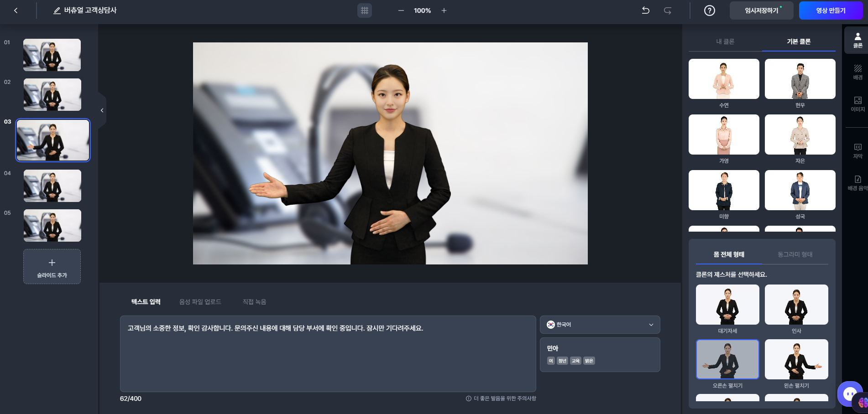Open the 민아 voice selector
This screenshot has height=414, width=868.
point(600,354)
